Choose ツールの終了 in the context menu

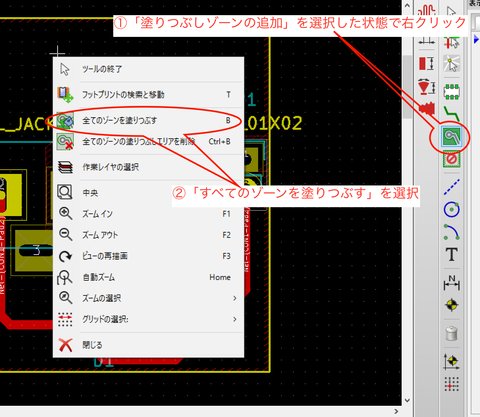click(148, 69)
